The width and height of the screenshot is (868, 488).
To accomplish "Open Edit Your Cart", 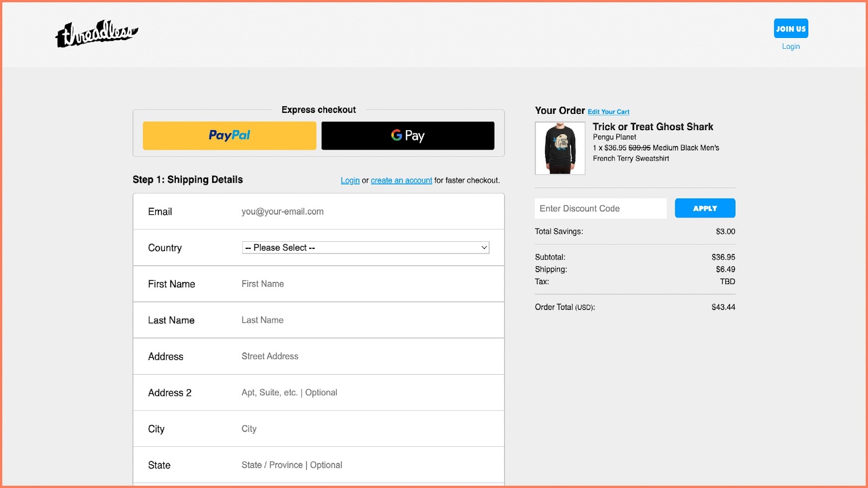I will [x=608, y=111].
